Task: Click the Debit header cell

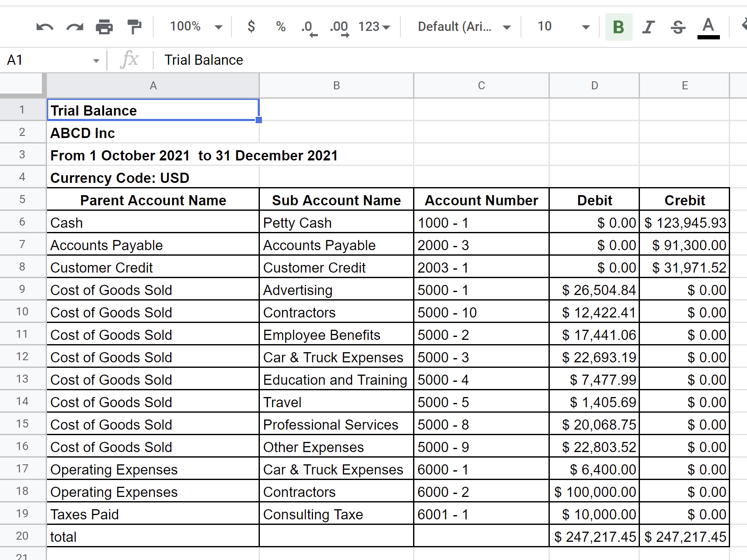Action: coord(594,200)
